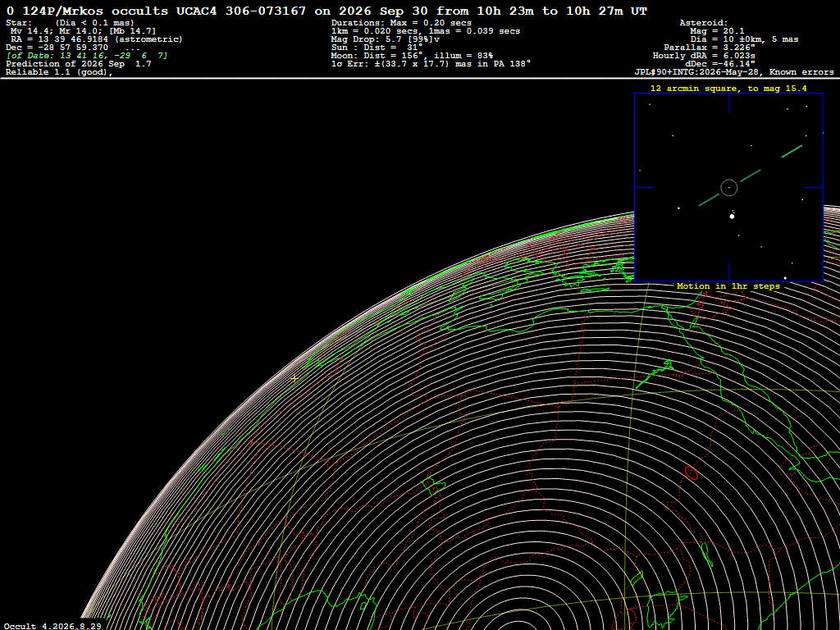Click the top center tick of the star chart
840x630 pixels.
729,103
